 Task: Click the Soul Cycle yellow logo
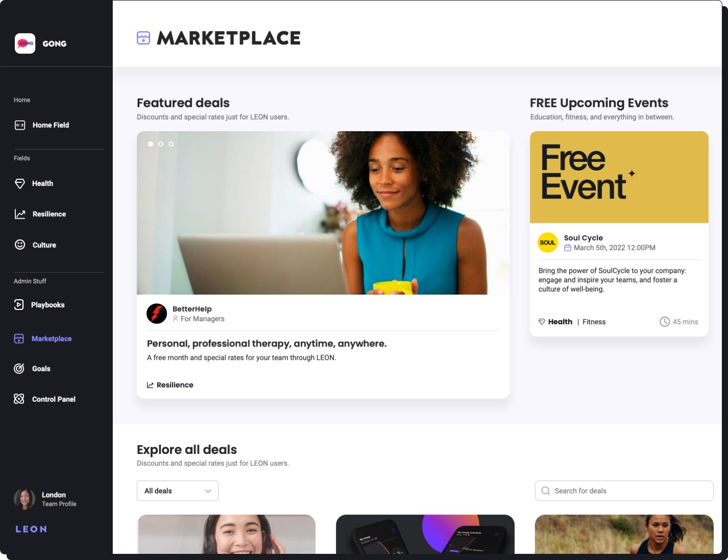pos(548,243)
